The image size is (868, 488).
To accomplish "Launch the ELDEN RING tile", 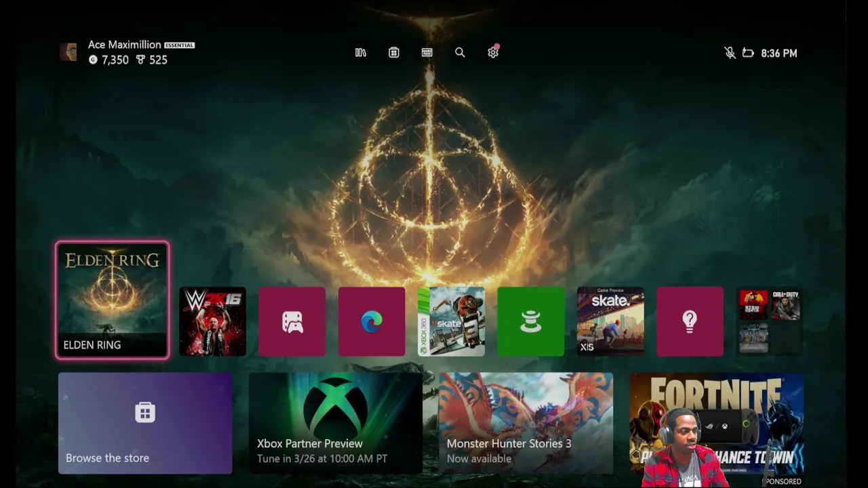I will 113,300.
